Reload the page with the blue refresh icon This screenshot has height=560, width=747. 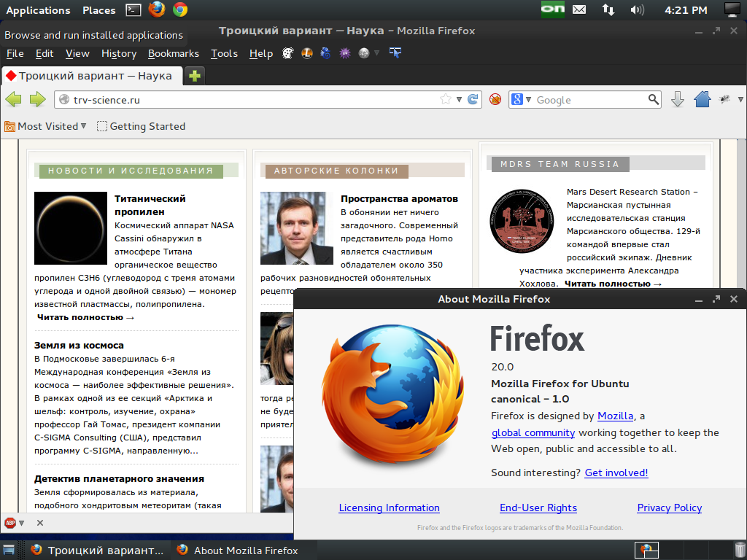(473, 99)
